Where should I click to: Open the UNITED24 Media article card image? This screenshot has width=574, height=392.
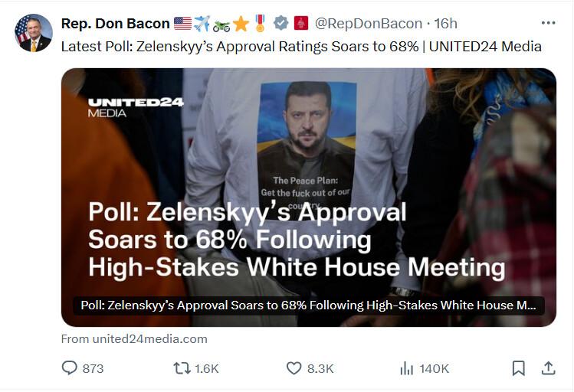309,197
